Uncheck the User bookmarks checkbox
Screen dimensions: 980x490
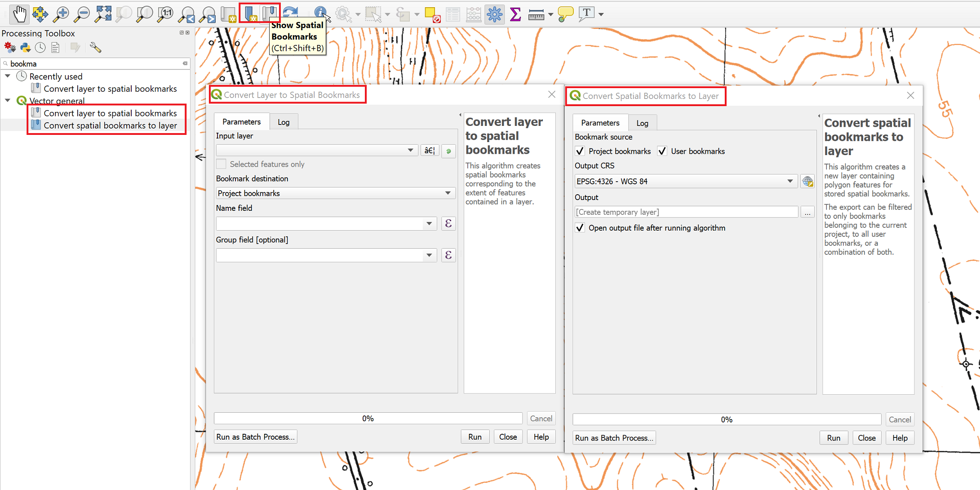click(662, 151)
